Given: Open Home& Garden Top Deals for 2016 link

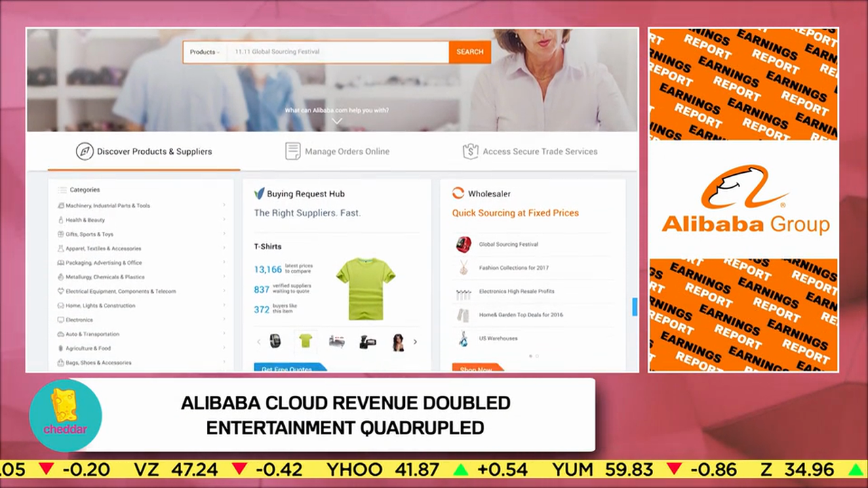Looking at the screenshot, I should (x=521, y=315).
